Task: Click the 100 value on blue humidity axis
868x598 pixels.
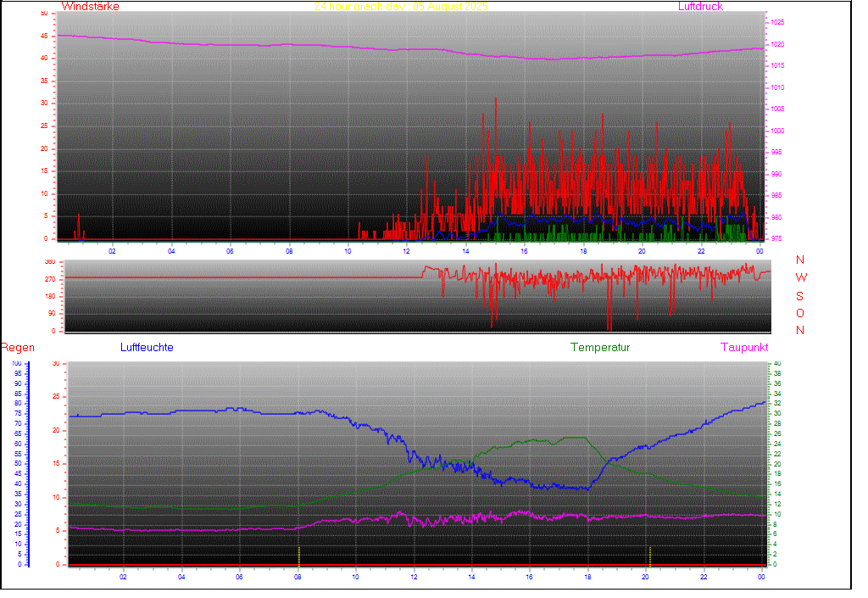Action: pos(16,364)
